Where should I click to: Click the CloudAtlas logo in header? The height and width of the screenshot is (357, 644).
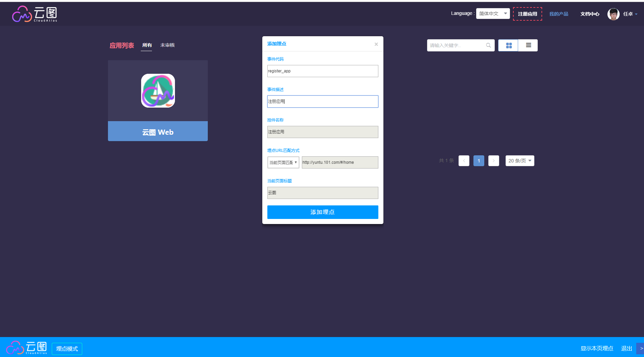tap(35, 14)
